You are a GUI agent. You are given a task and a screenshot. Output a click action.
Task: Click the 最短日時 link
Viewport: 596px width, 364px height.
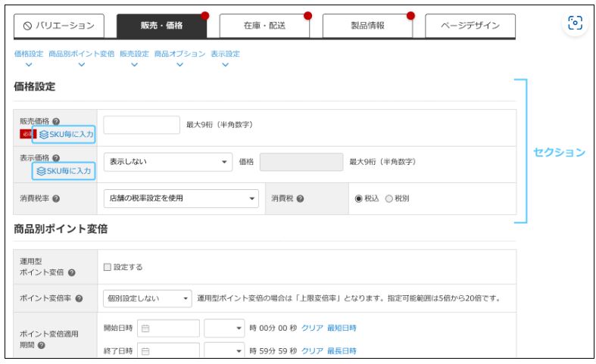(x=342, y=328)
